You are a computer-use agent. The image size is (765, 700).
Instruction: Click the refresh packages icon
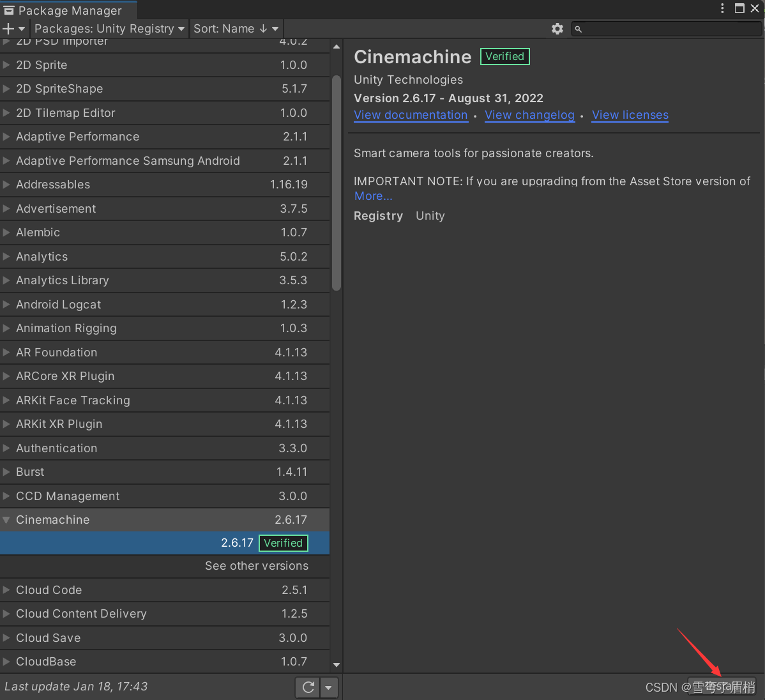click(307, 687)
